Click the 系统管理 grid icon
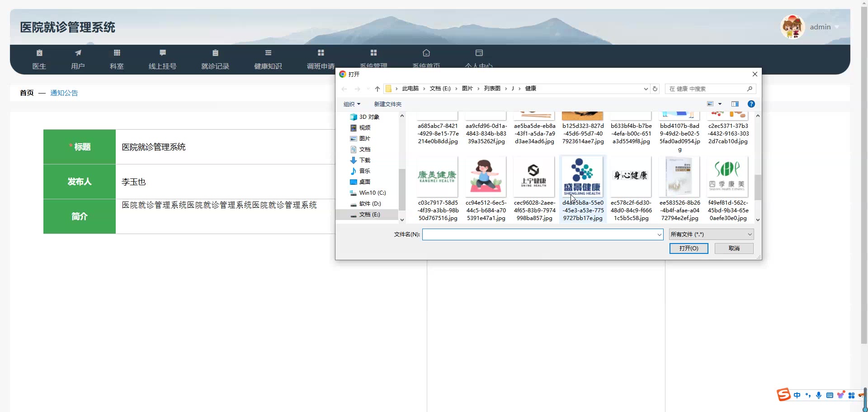 tap(373, 53)
